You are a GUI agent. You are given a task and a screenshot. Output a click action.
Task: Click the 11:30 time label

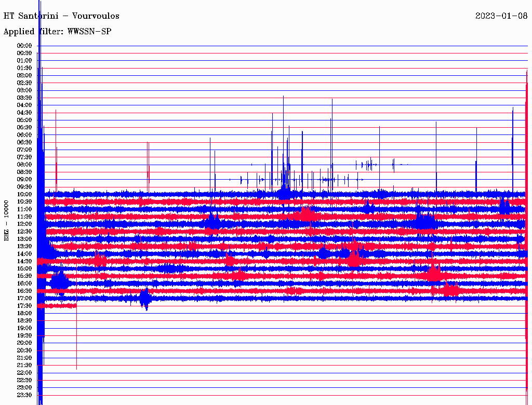click(24, 217)
